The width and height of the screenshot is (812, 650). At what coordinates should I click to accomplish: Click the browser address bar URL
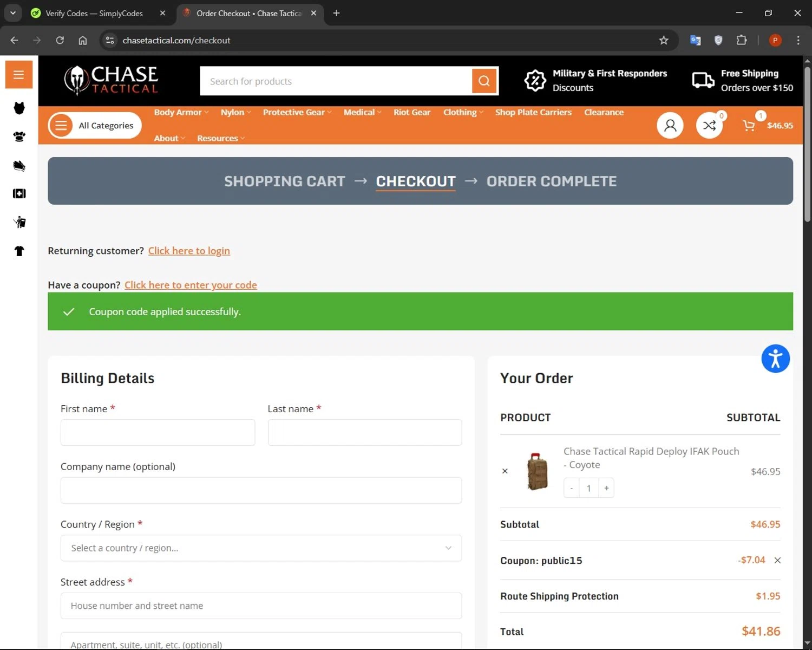click(176, 40)
